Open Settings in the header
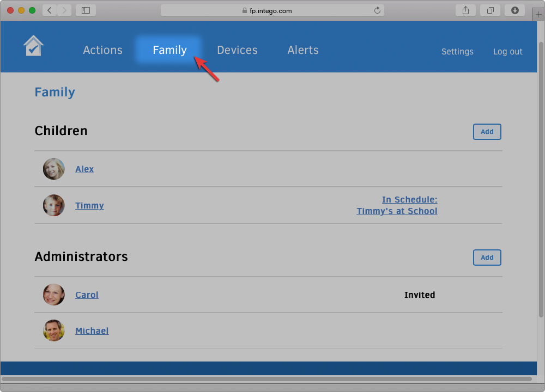The width and height of the screenshot is (545, 392). [457, 51]
